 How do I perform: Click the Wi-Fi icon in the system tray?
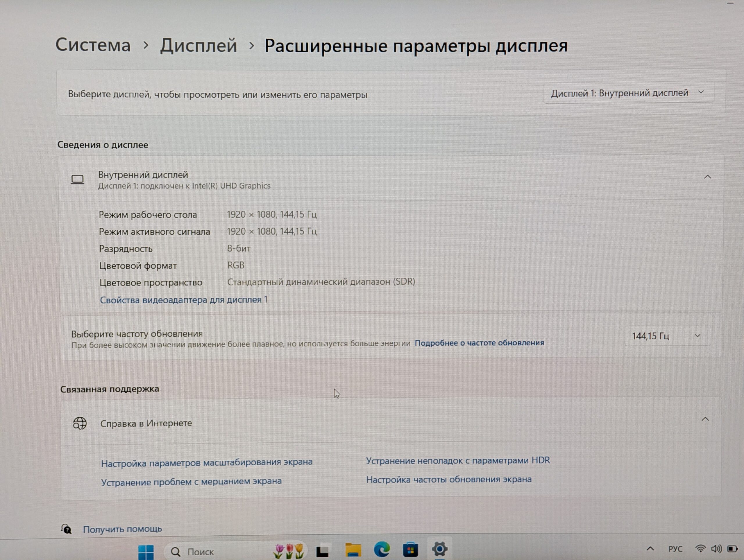[700, 549]
